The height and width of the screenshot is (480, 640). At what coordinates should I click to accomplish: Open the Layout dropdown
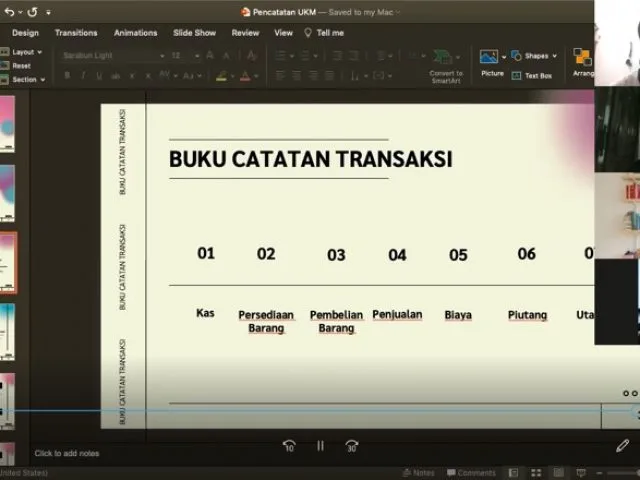tap(24, 52)
